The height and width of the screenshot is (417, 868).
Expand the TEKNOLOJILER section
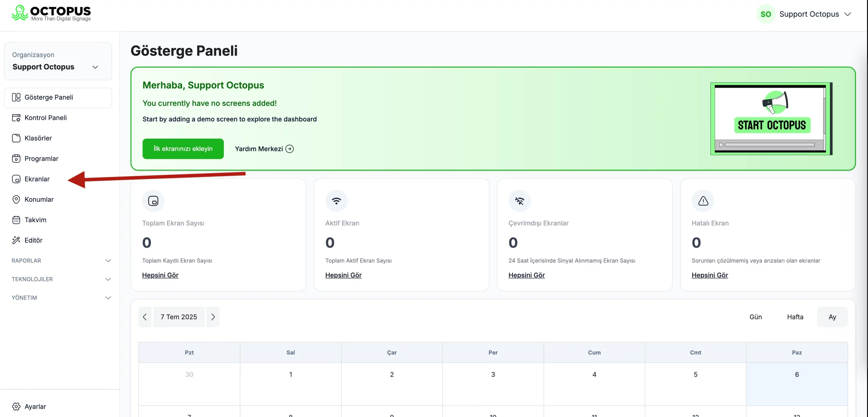(61, 279)
